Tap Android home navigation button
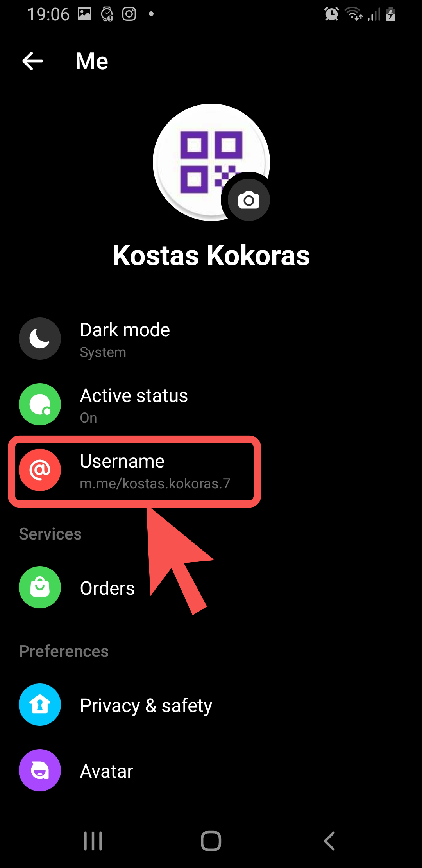The width and height of the screenshot is (422, 868). point(211,841)
